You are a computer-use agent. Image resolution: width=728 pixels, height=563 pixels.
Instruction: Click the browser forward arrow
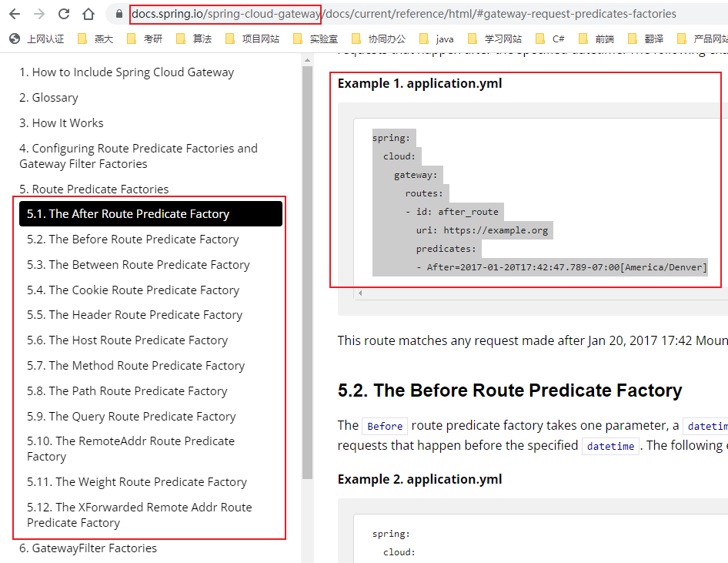click(x=39, y=14)
